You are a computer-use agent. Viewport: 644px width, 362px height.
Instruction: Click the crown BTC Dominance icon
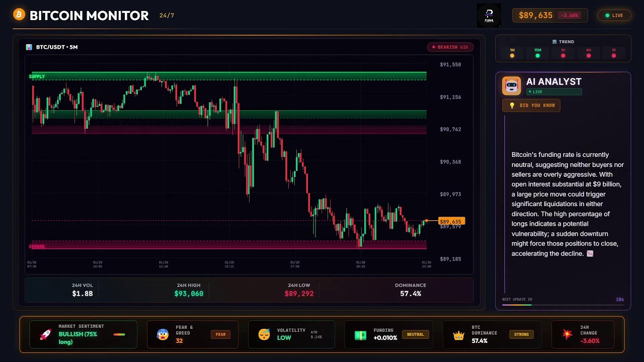[x=458, y=335]
